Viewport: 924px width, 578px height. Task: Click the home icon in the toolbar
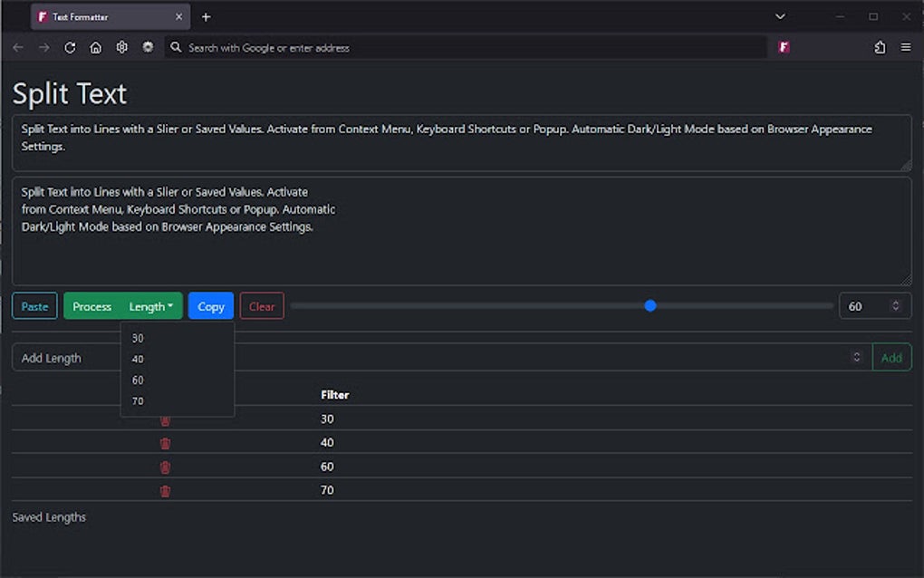tap(96, 47)
